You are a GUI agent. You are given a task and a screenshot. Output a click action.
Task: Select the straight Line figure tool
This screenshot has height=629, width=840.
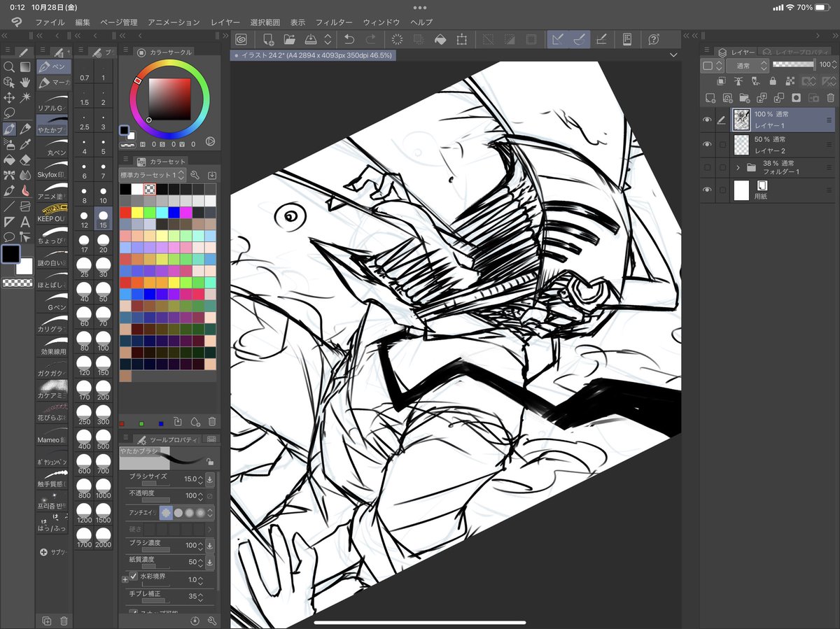click(9, 206)
